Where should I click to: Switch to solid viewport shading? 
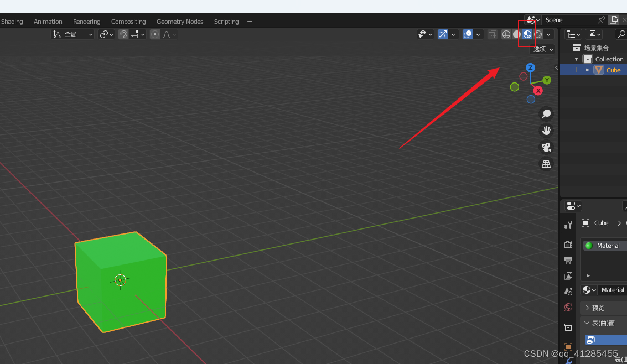pos(517,34)
